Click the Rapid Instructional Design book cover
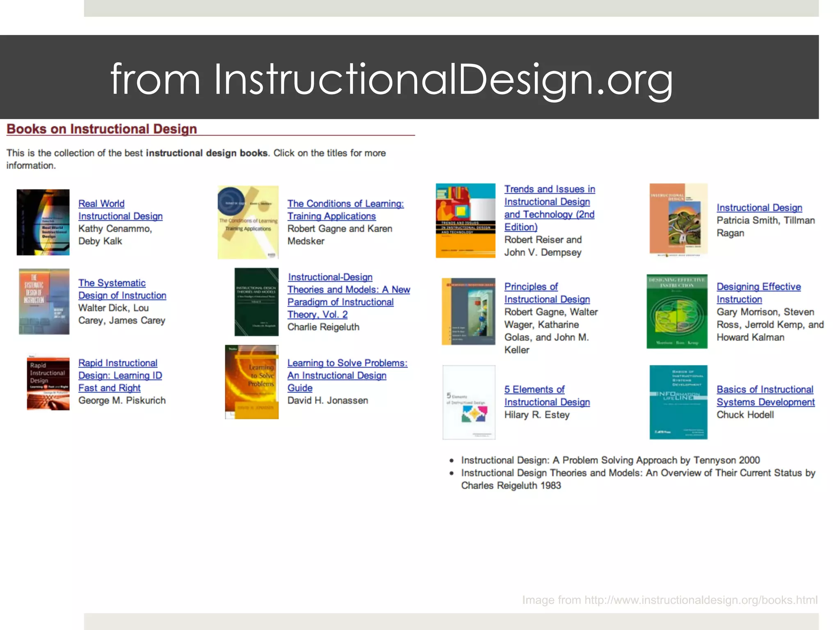 (48, 383)
